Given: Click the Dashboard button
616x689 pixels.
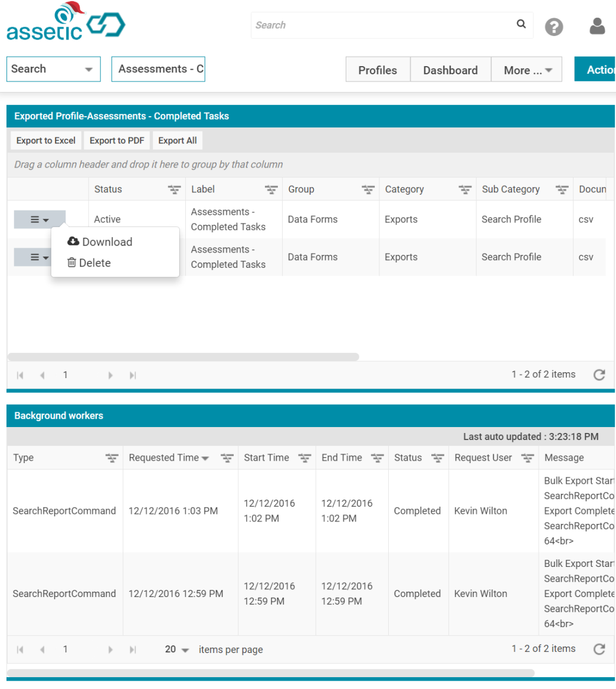Looking at the screenshot, I should point(450,70).
